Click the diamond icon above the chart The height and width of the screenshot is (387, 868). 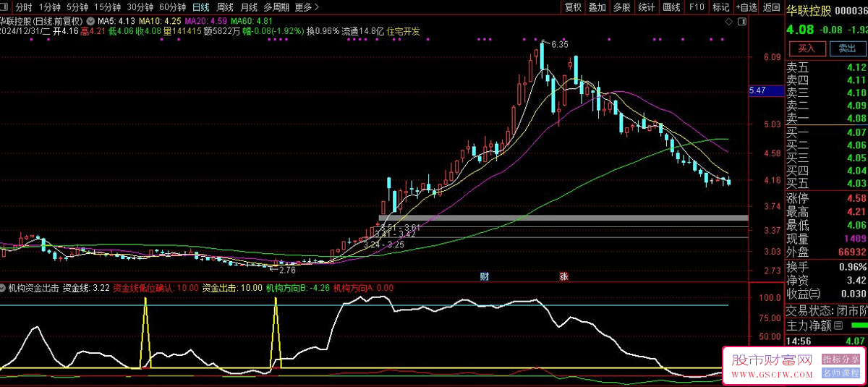pos(728,22)
